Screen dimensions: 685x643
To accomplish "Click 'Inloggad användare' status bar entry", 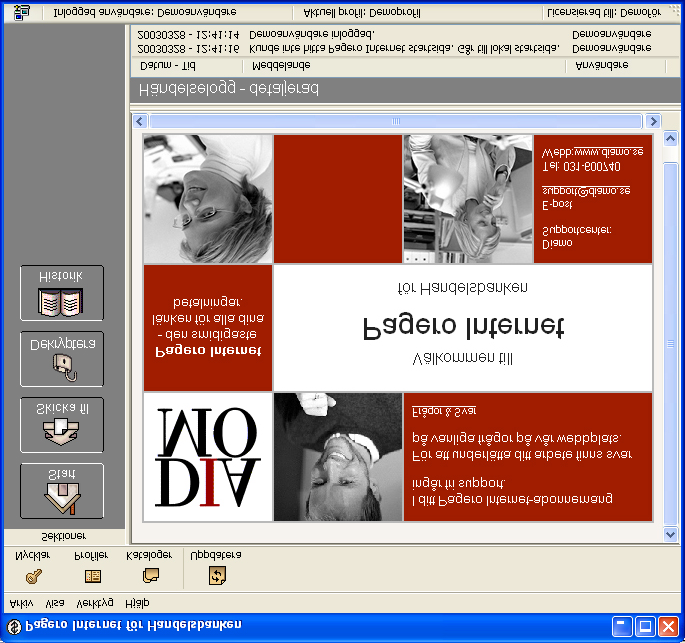I will 145,13.
